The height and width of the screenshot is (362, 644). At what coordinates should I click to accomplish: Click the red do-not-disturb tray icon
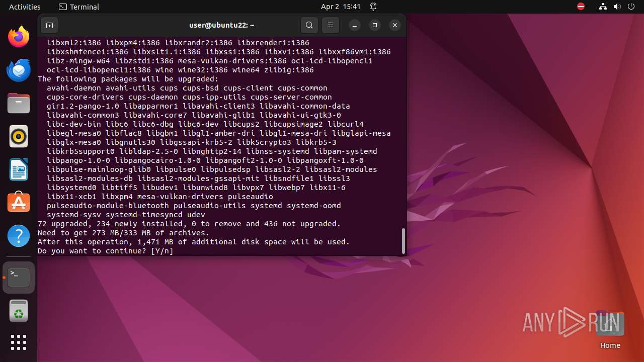(581, 7)
